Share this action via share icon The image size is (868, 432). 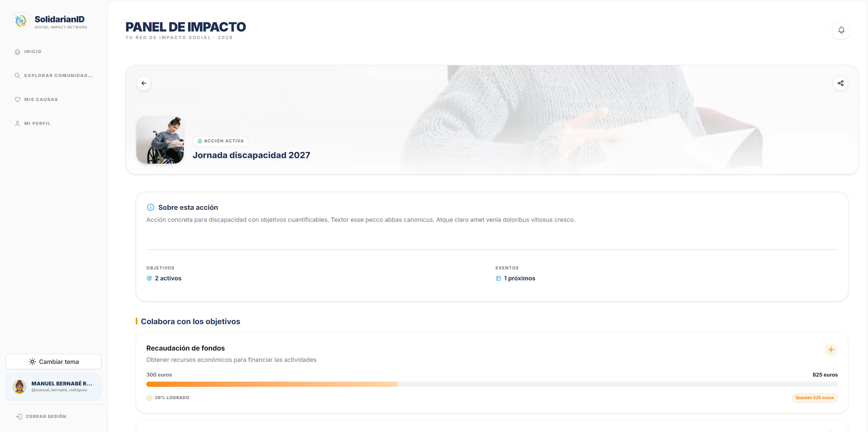click(x=840, y=83)
